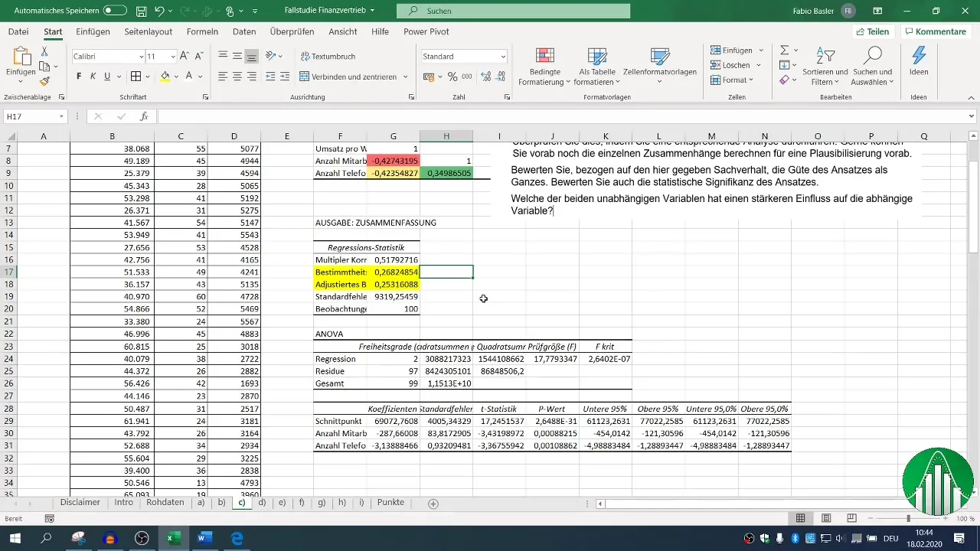The height and width of the screenshot is (551, 980).
Task: Click the zoom slider handle
Action: pos(909,518)
